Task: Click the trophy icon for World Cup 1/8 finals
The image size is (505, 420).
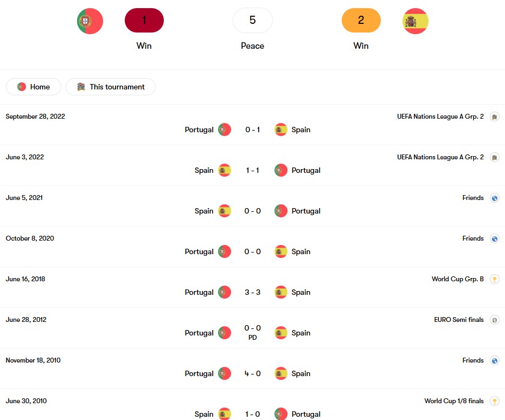Action: click(x=494, y=401)
